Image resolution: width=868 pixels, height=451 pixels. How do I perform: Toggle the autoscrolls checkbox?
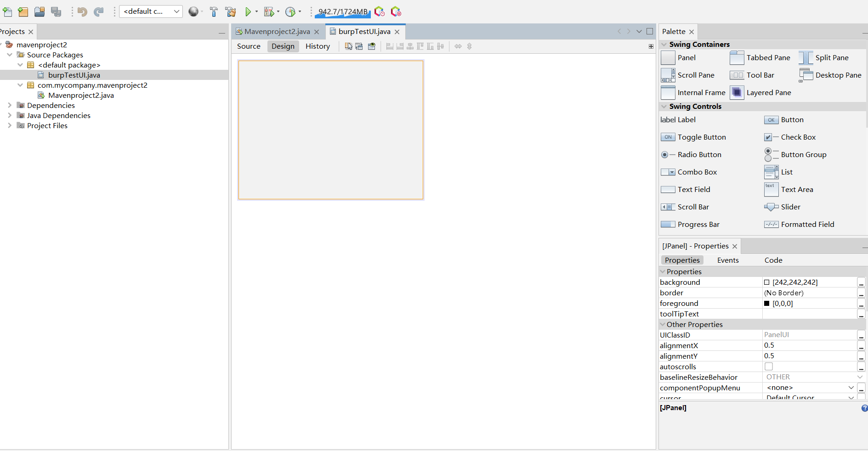coord(768,366)
